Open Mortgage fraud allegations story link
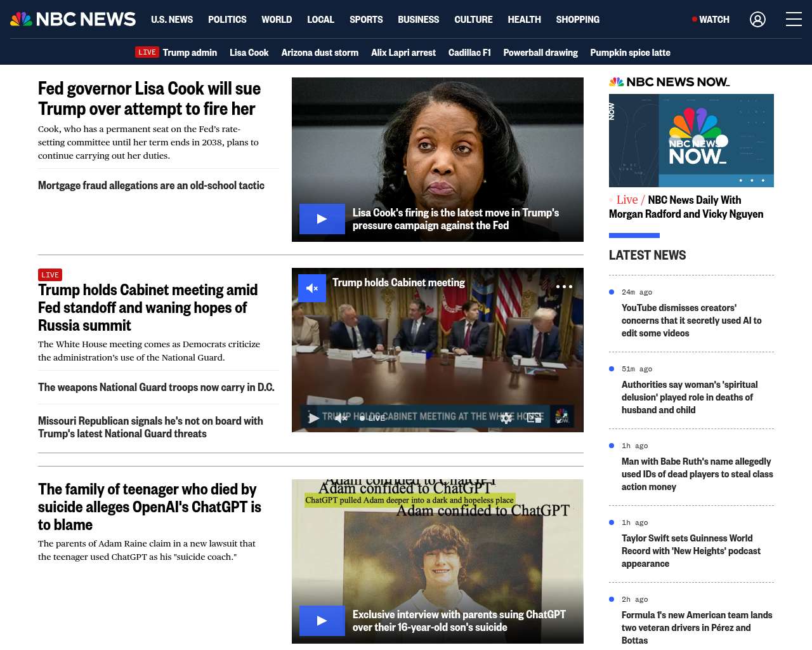This screenshot has width=812, height=650. pos(151,185)
